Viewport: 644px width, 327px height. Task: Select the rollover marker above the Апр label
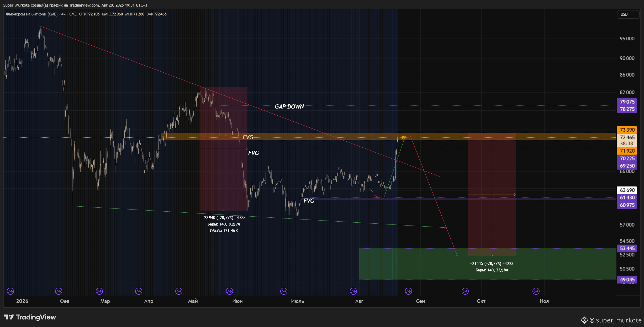pyautogui.click(x=139, y=291)
